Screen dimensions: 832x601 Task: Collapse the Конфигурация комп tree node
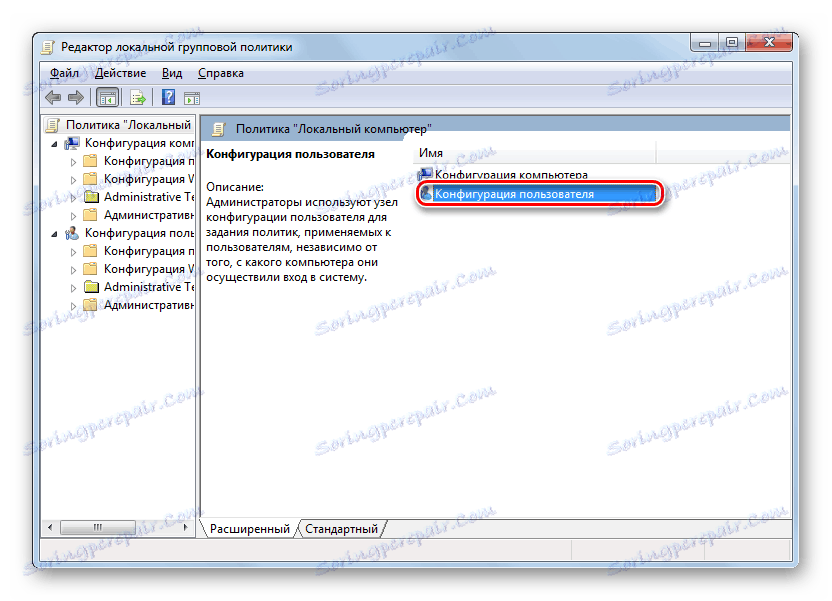coord(54,144)
